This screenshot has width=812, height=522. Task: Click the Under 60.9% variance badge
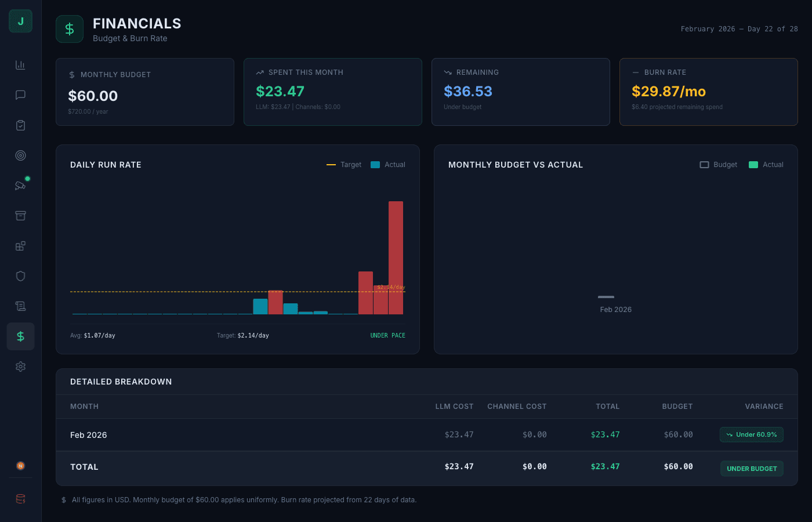point(752,434)
